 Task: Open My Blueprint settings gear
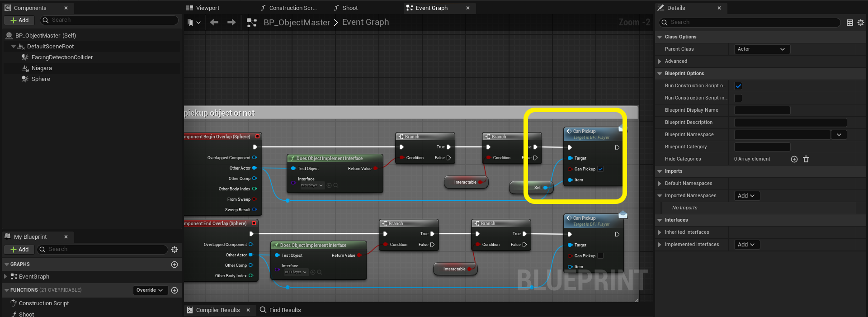pyautogui.click(x=175, y=250)
